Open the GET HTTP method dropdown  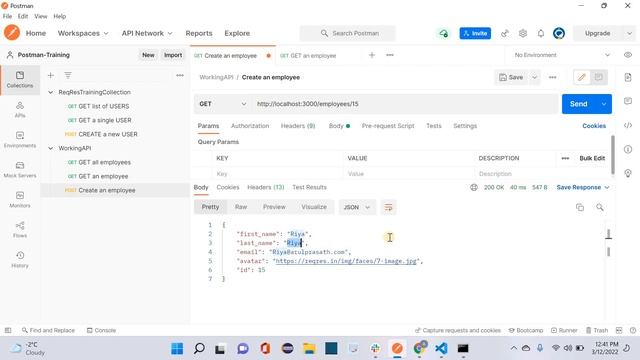(x=222, y=104)
